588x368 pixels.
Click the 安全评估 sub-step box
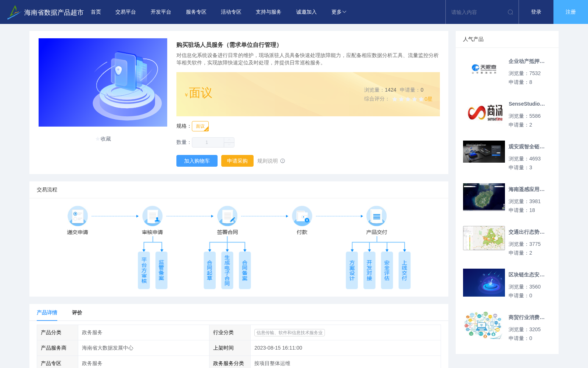387,270
